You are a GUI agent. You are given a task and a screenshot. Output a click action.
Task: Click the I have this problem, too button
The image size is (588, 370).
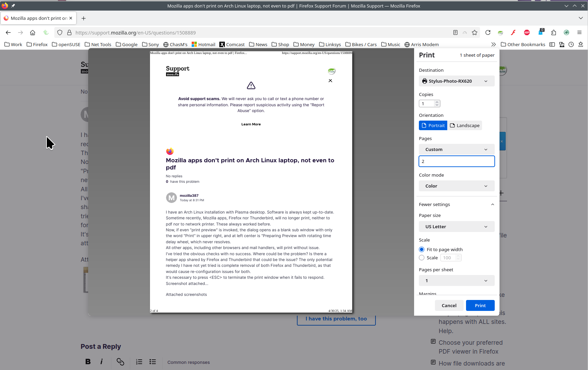click(x=336, y=319)
